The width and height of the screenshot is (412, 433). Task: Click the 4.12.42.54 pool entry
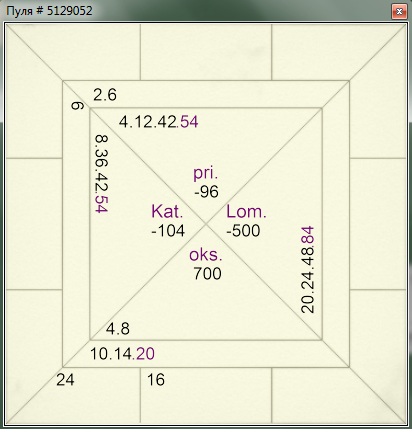point(159,122)
